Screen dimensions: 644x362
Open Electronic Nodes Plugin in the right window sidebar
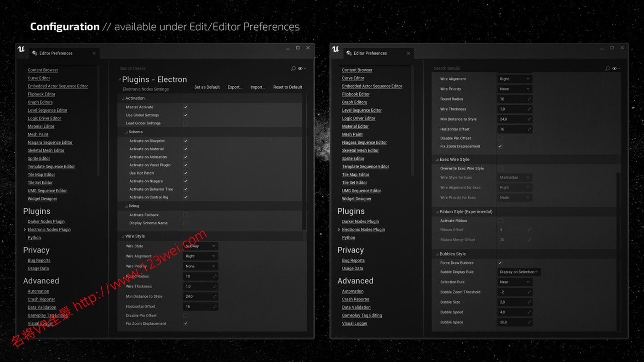coord(363,230)
